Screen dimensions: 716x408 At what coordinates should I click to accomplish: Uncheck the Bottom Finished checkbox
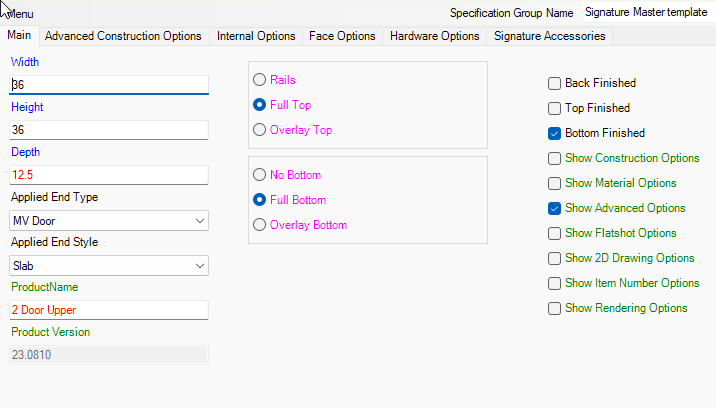click(x=554, y=133)
